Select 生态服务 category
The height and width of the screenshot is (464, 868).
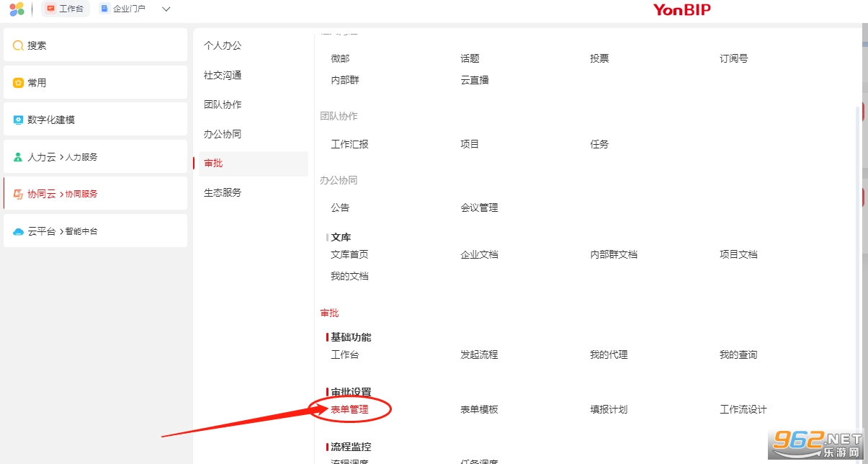[x=223, y=192]
